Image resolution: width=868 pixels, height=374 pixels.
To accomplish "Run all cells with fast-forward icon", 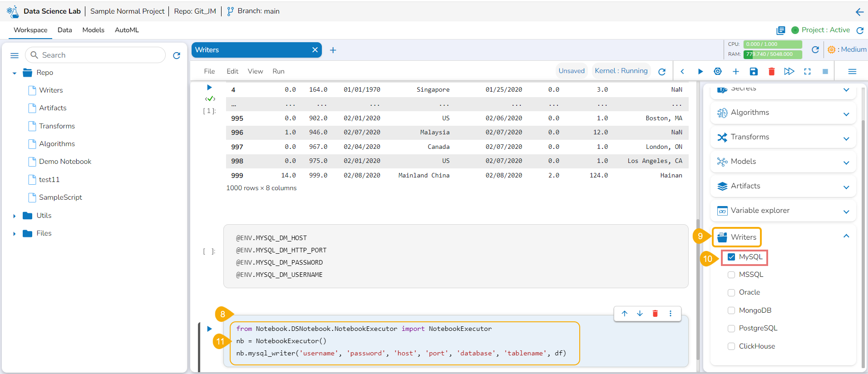I will [789, 71].
